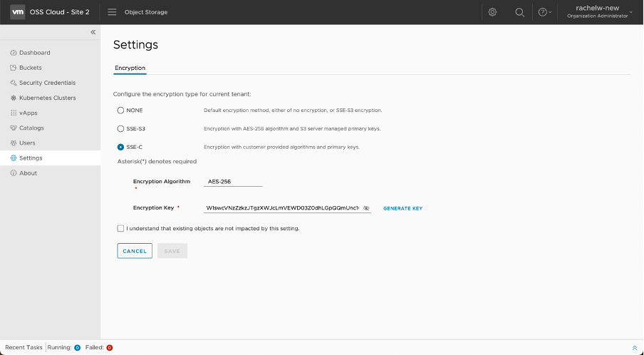Collapse the left sidebar with double chevron
Image resolution: width=644 pixels, height=355 pixels.
(x=93, y=33)
